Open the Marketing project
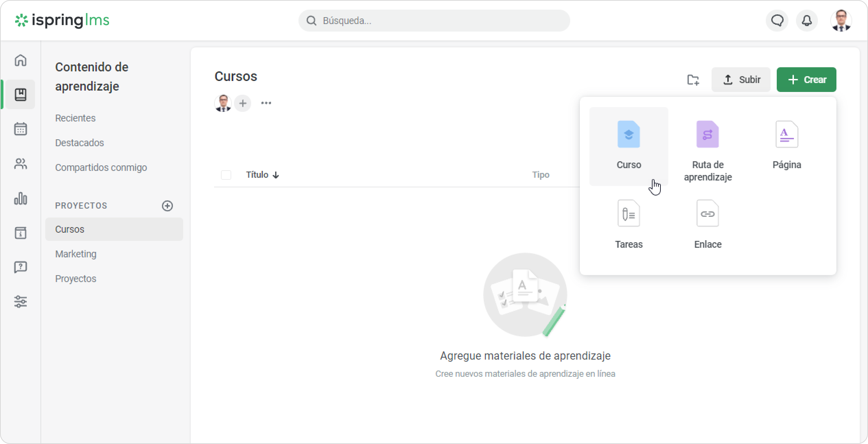The image size is (868, 444). pos(76,254)
